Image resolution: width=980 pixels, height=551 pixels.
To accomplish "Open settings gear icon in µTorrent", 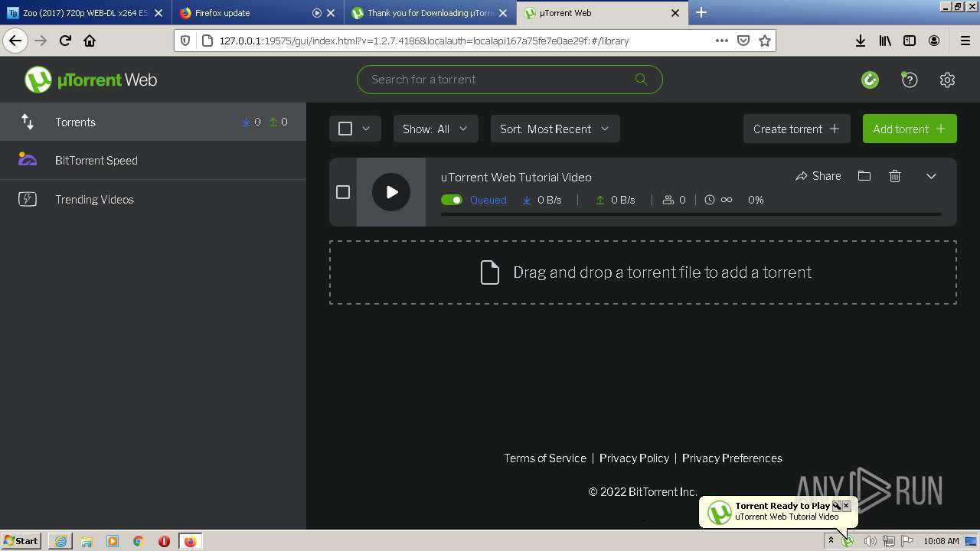I will tap(947, 80).
